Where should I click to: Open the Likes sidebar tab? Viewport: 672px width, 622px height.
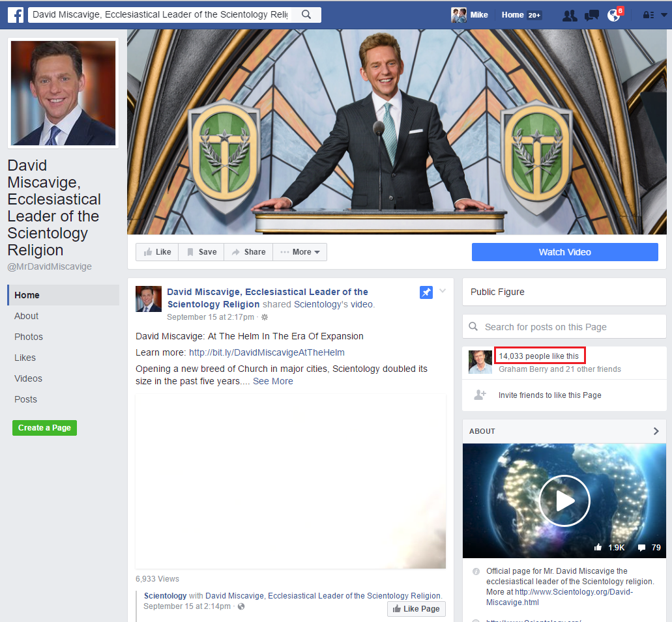click(x=25, y=358)
